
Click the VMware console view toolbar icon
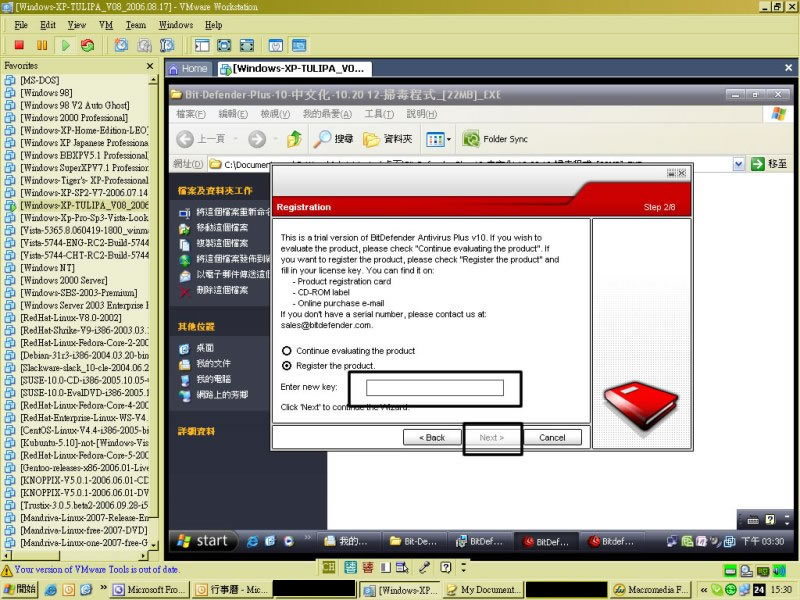299,45
